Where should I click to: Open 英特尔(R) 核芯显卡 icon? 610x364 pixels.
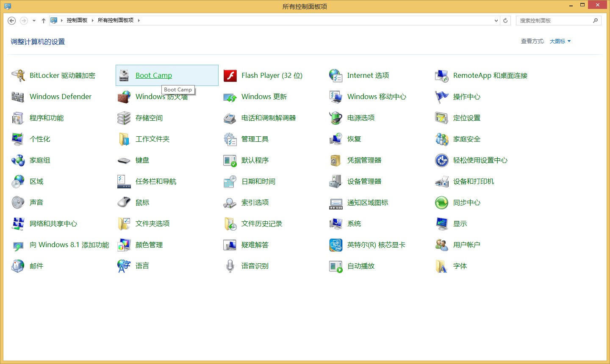pyautogui.click(x=336, y=245)
